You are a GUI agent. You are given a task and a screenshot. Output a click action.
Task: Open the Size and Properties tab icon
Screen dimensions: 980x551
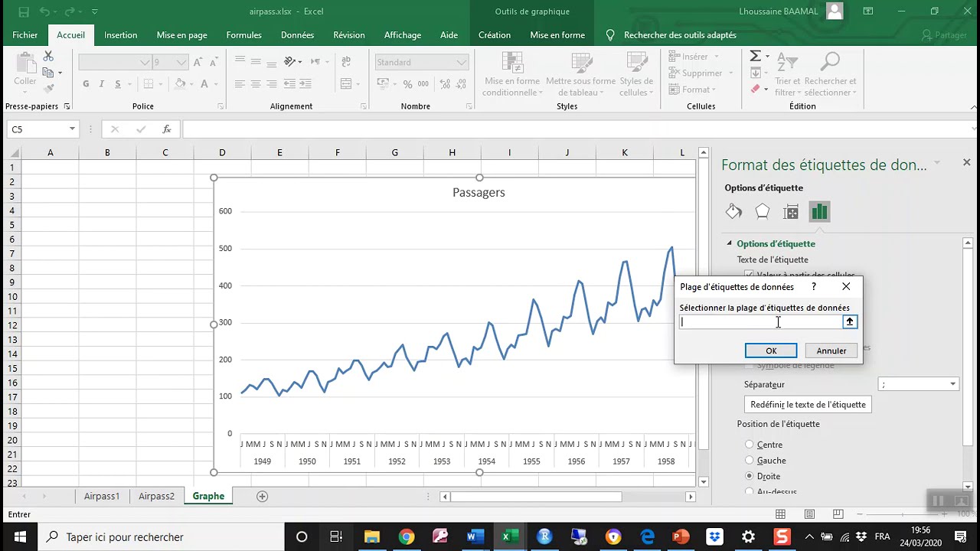(791, 212)
